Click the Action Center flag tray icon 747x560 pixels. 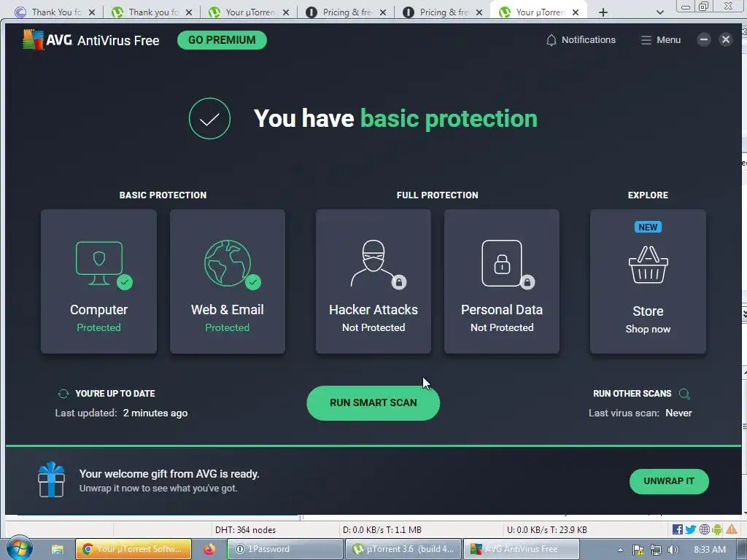tap(638, 550)
